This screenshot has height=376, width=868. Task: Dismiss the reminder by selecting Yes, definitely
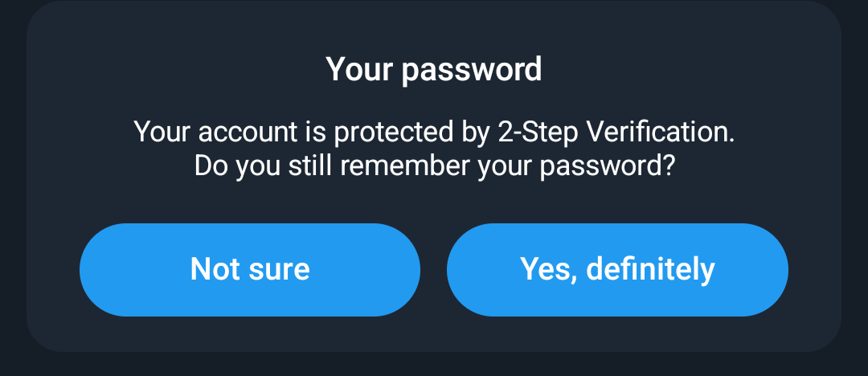tap(617, 270)
